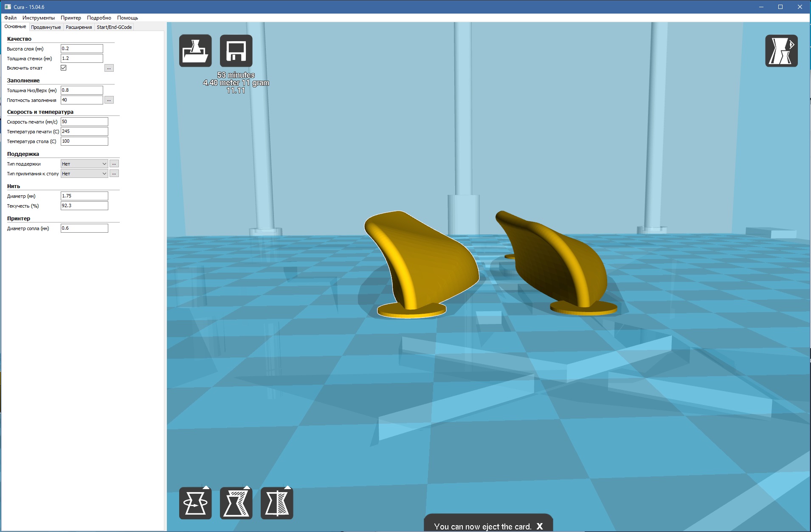Image resolution: width=811 pixels, height=532 pixels.
Task: Open support type settings ellipsis button
Action: coord(114,163)
